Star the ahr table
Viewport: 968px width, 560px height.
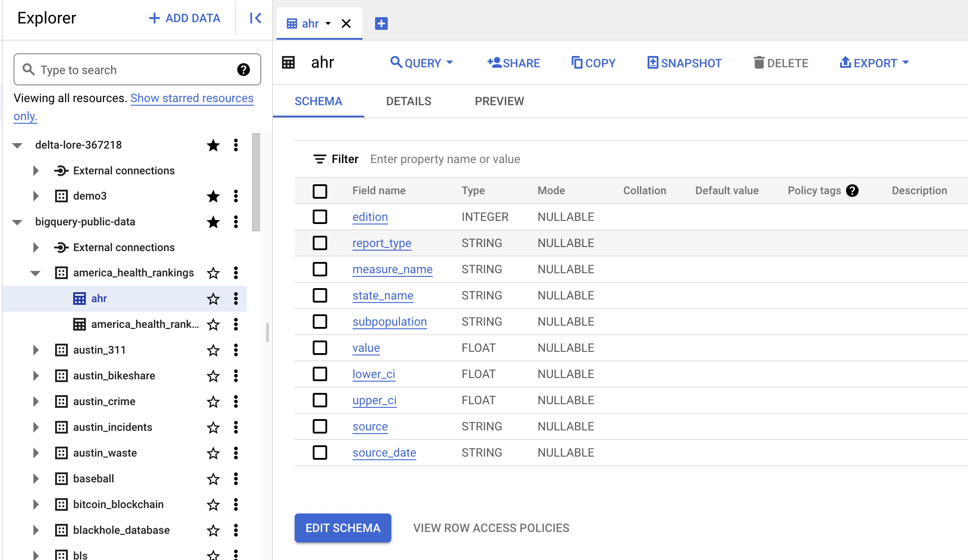pyautogui.click(x=213, y=299)
